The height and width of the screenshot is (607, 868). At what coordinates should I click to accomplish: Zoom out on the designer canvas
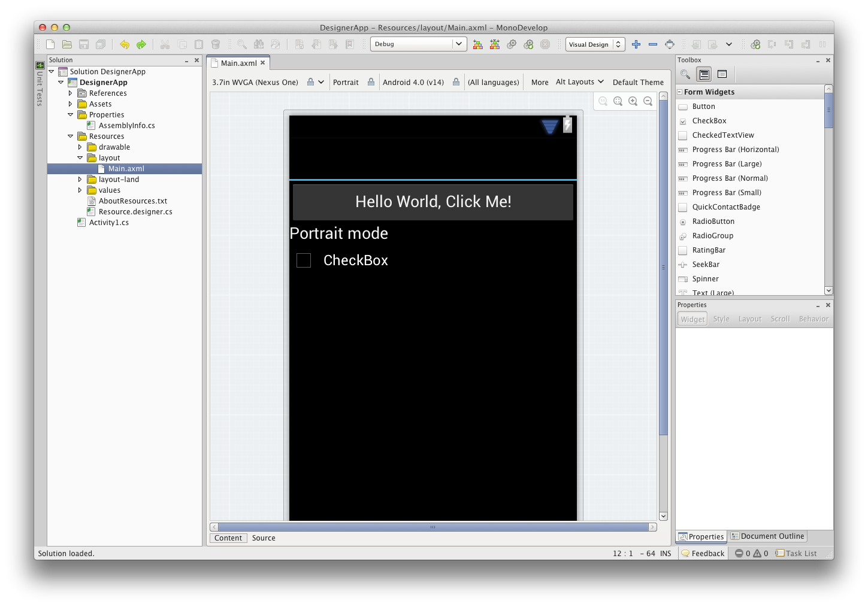648,101
